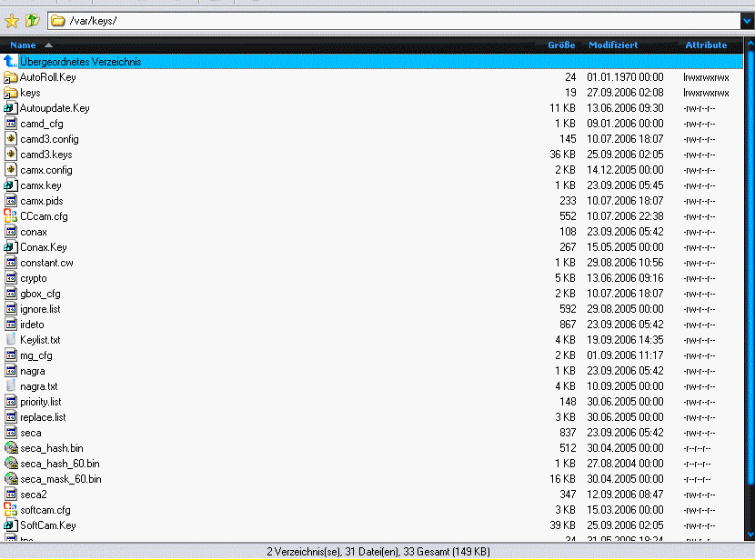Select the Autoupdate.Key file icon
Image resolution: width=755 pixels, height=560 pixels.
point(11,108)
